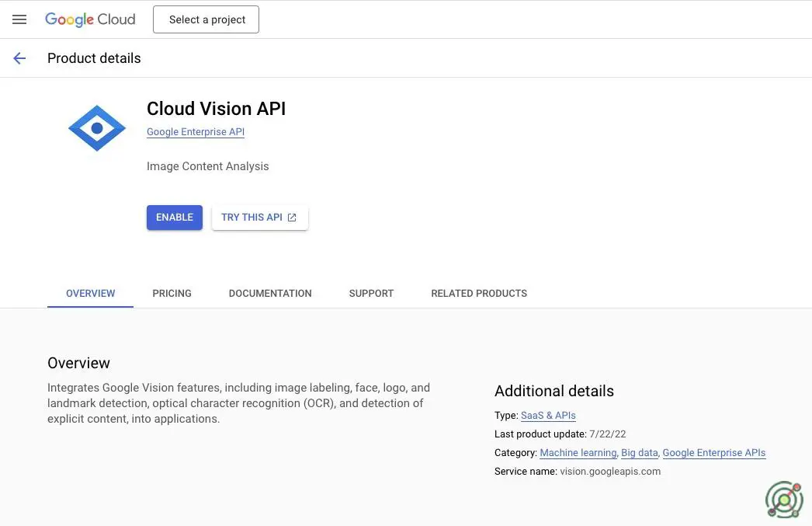Click the Google Cloud logo
The height and width of the screenshot is (526, 812).
pos(90,19)
